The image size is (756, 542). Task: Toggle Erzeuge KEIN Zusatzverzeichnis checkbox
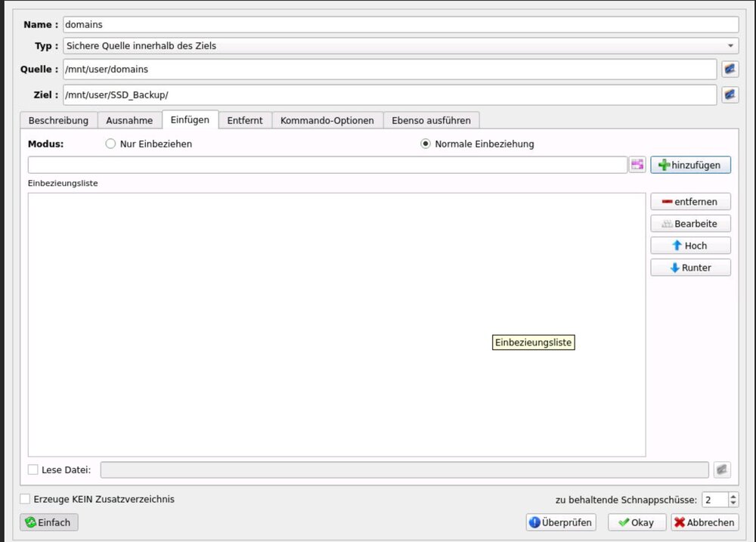25,499
